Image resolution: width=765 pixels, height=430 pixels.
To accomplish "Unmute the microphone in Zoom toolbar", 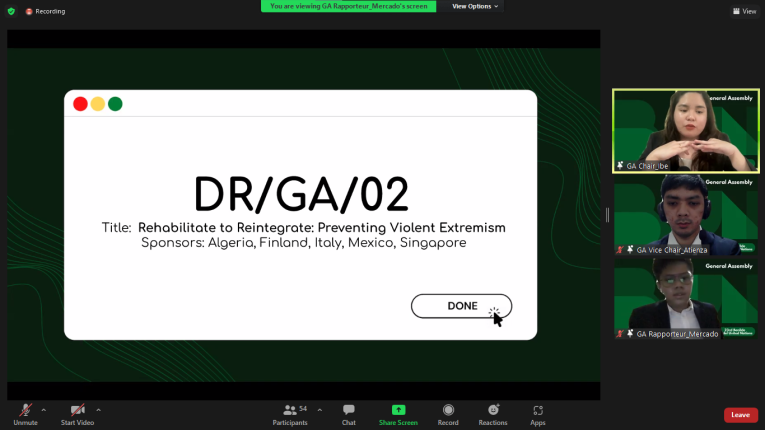I will click(25, 415).
